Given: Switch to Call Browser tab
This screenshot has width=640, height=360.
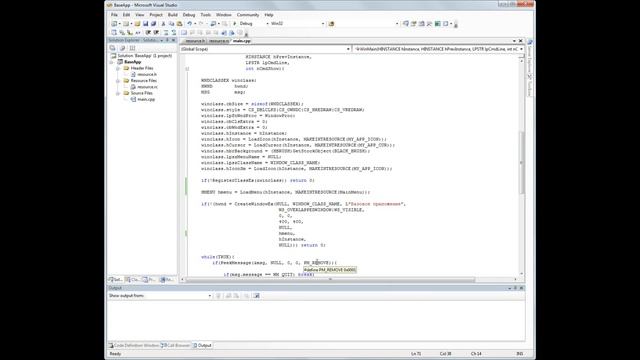Looking at the screenshot, I should tap(176, 345).
